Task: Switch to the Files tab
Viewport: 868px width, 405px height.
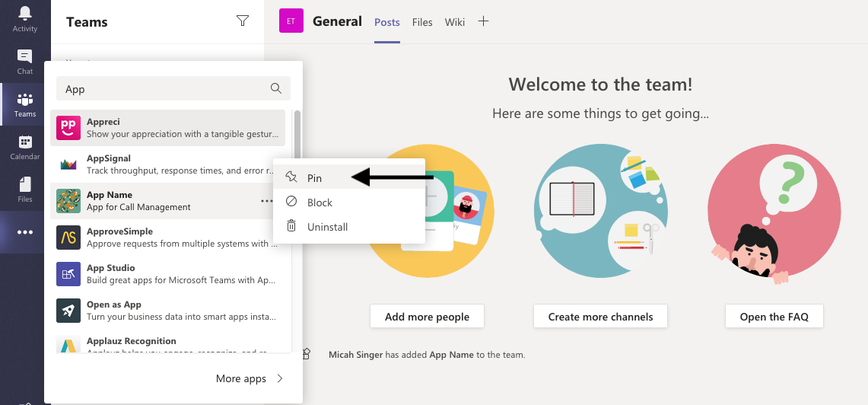Action: pyautogui.click(x=422, y=22)
